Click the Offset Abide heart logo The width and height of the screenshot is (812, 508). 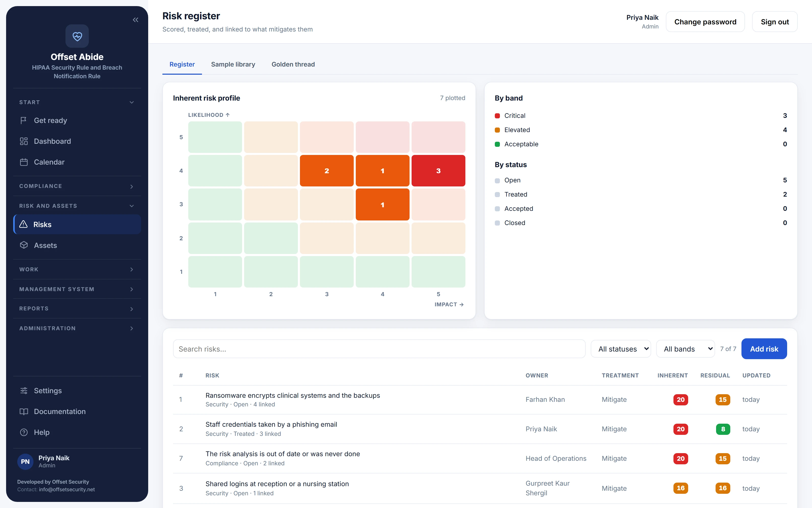[x=77, y=36]
